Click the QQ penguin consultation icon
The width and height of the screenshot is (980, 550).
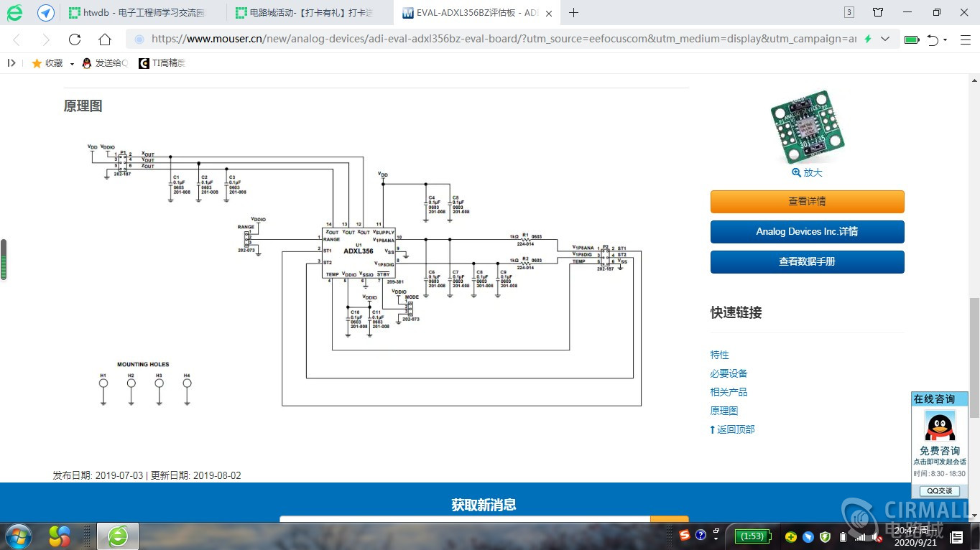point(940,426)
